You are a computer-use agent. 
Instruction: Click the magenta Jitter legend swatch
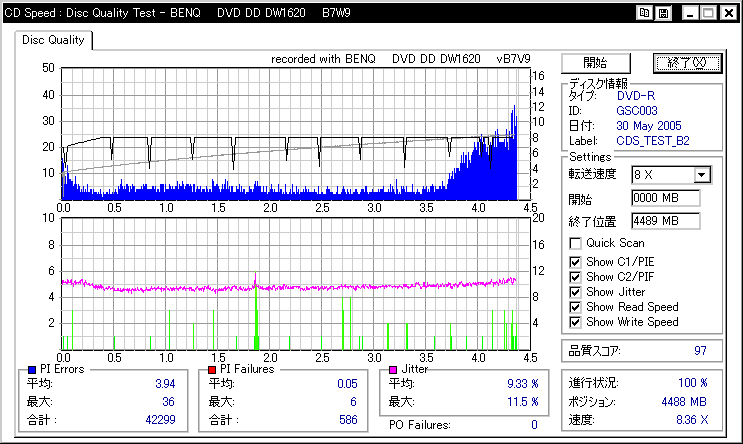pyautogui.click(x=393, y=370)
